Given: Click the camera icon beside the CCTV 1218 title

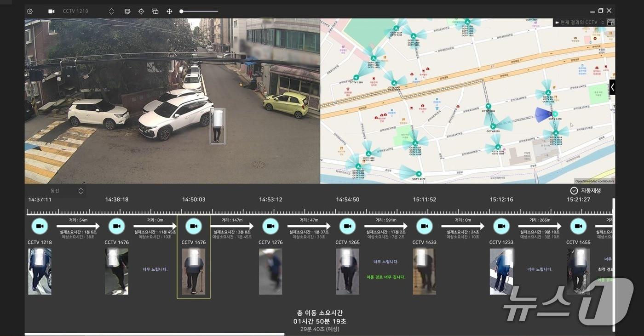Looking at the screenshot, I should point(52,11).
